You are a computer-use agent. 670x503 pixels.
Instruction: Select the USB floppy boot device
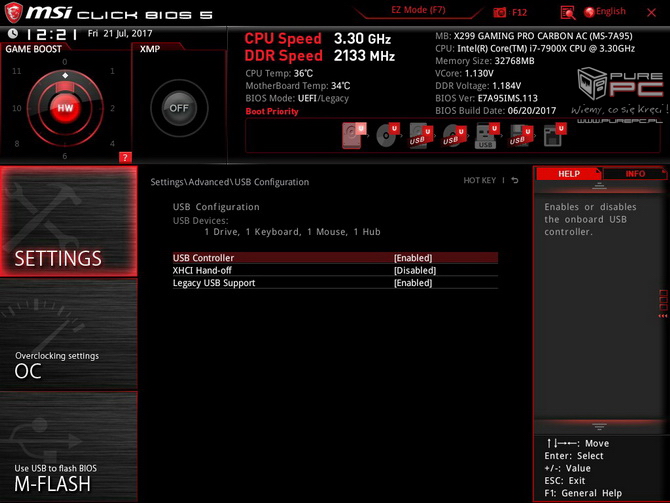pyautogui.click(x=520, y=135)
